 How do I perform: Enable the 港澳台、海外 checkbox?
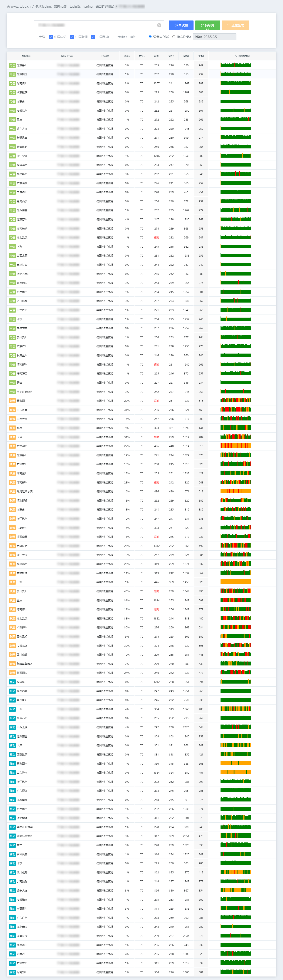114,37
